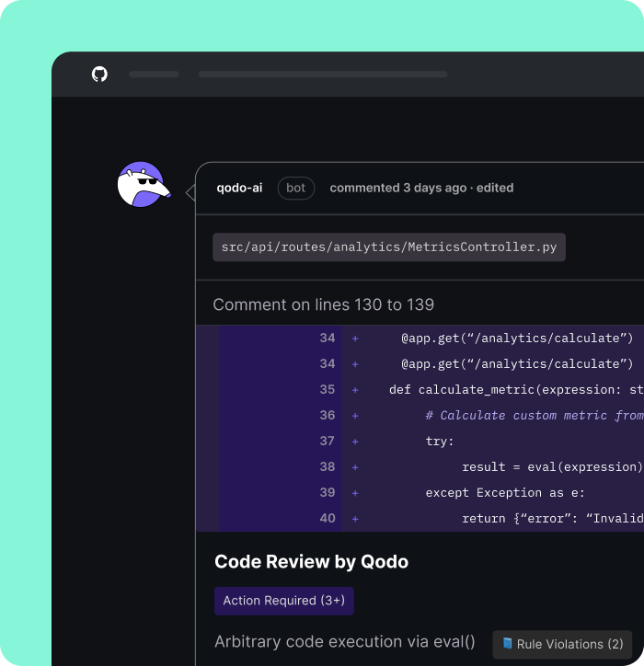Click the Comment on lines 130 to 139 header
This screenshot has width=644, height=666.
click(323, 304)
